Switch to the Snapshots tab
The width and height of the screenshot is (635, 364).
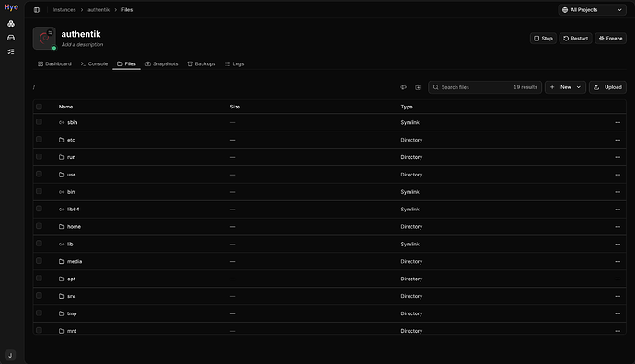tap(162, 64)
